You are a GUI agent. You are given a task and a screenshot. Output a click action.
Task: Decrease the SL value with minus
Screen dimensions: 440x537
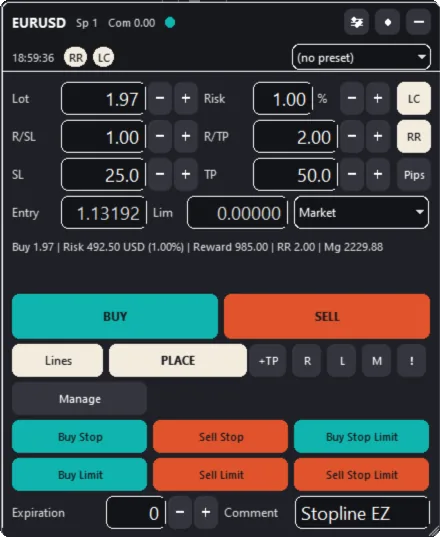click(x=160, y=175)
